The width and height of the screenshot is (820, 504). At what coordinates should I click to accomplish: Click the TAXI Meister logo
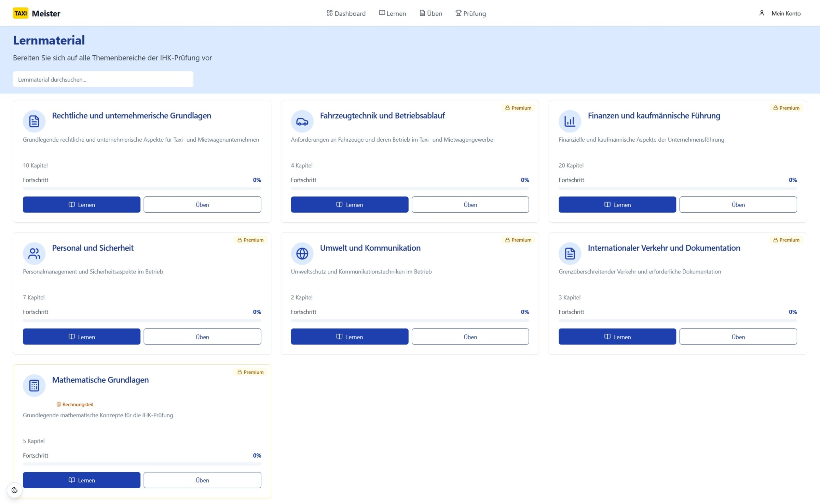pos(37,13)
